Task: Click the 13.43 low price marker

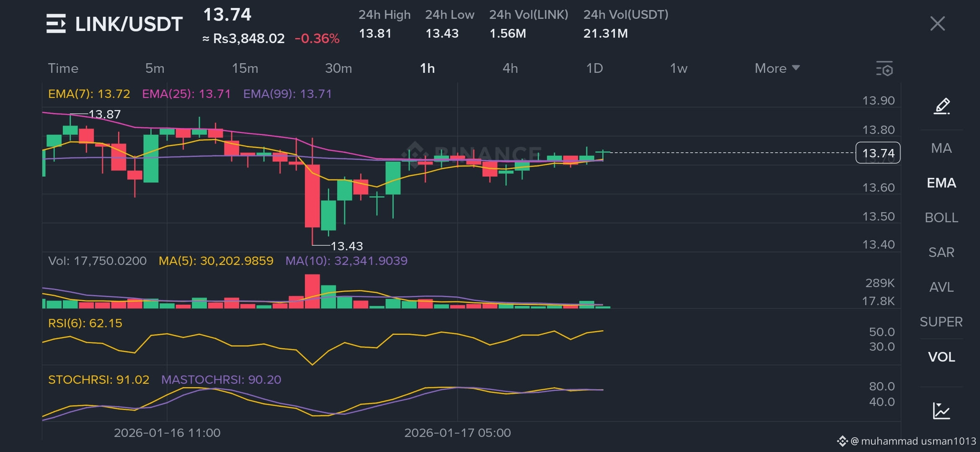Action: point(346,246)
